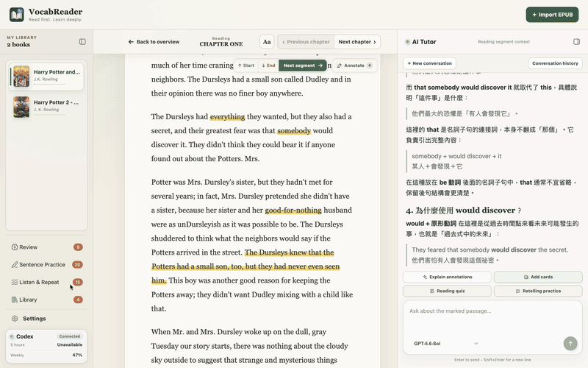Open Sentence Practice section
Image resolution: width=588 pixels, height=368 pixels.
point(46,265)
